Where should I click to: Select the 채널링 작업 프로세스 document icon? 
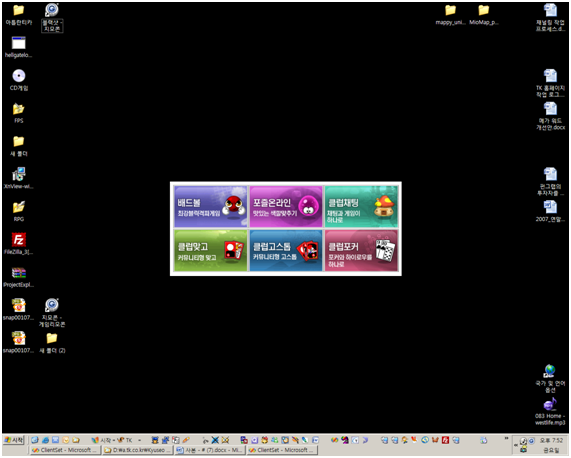click(550, 10)
